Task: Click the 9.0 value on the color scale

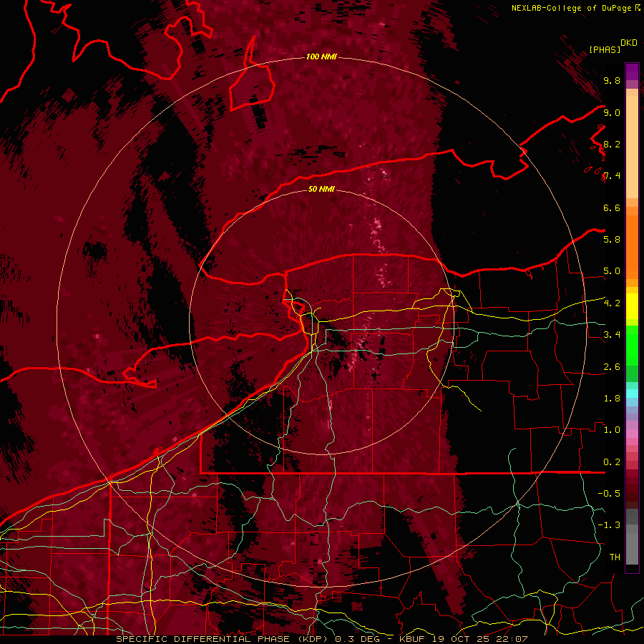Action: (x=612, y=112)
